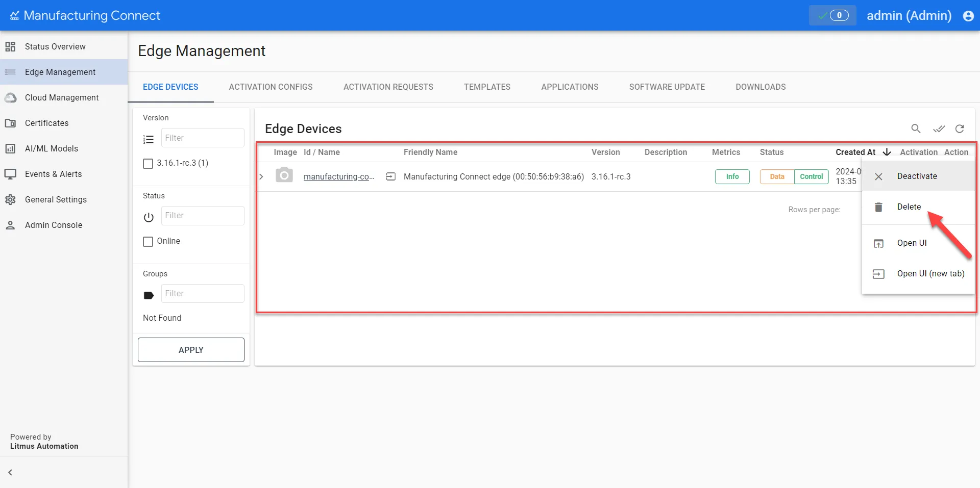The height and width of the screenshot is (488, 980).
Task: Sort by Created At column arrow
Action: click(x=887, y=152)
